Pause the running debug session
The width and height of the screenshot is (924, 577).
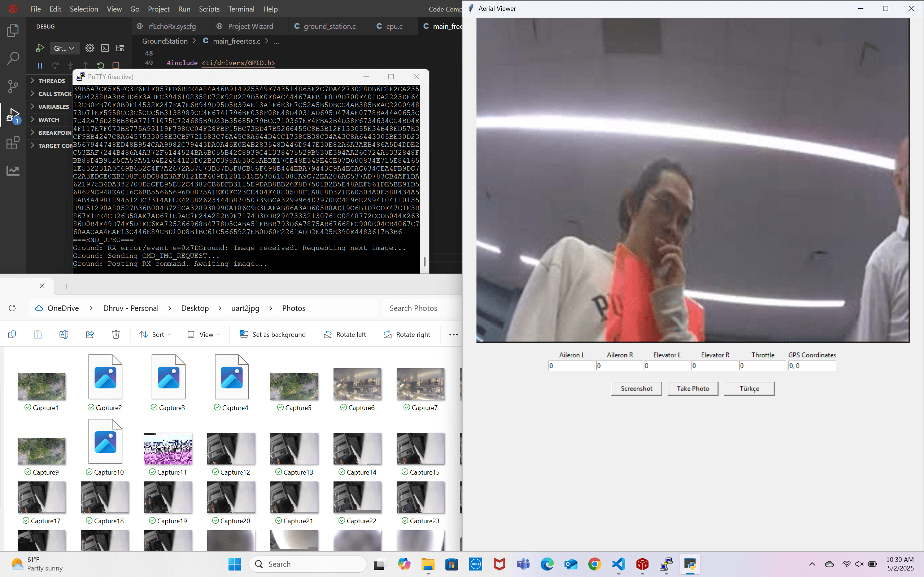coord(40,66)
